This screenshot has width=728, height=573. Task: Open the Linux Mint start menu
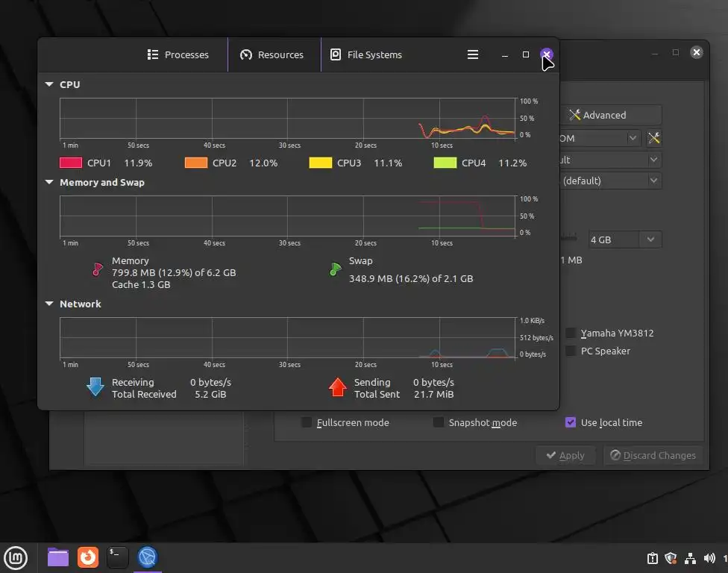point(16,557)
